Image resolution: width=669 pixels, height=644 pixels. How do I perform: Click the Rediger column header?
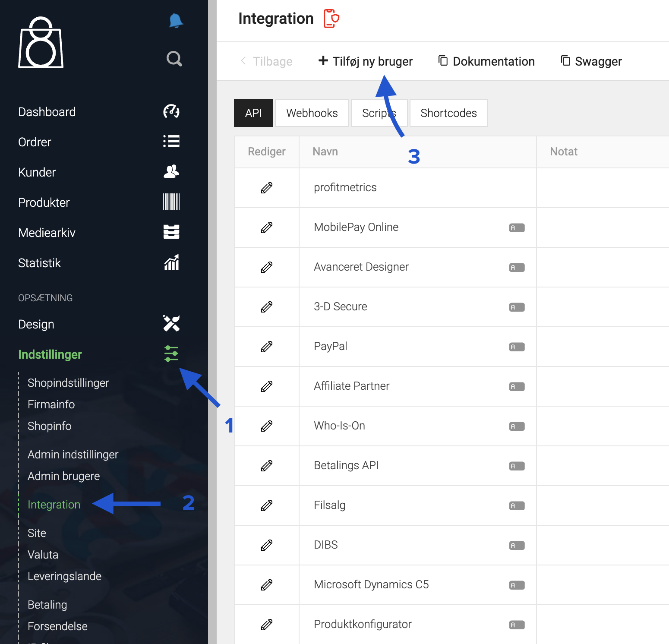pos(266,152)
